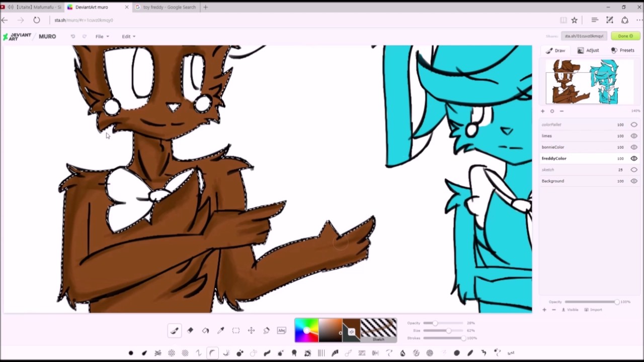Zoom out with navigator minus icon

(x=561, y=111)
